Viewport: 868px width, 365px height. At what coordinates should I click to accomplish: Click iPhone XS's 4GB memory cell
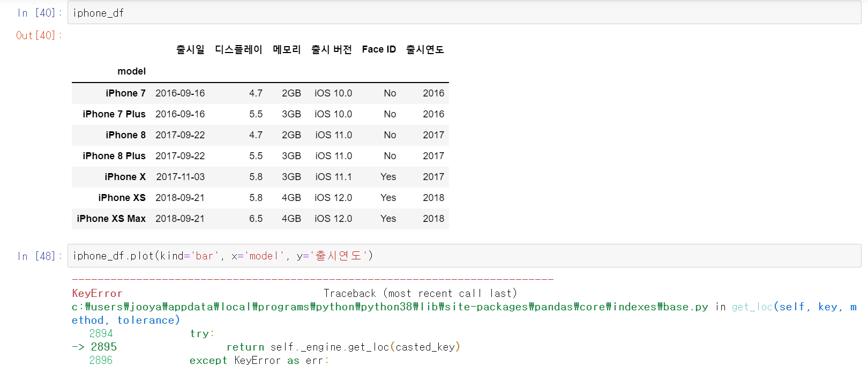tap(291, 198)
